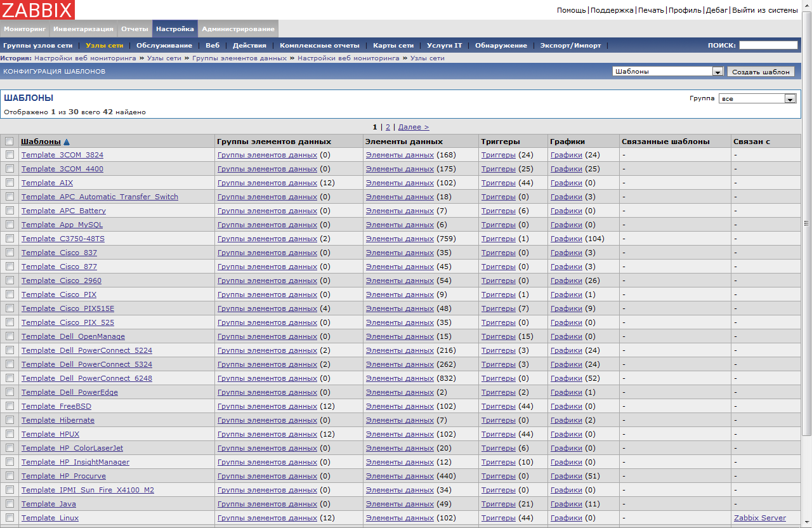Image resolution: width=812 pixels, height=528 pixels.
Task: Click the Помощь link
Action: 572,10
